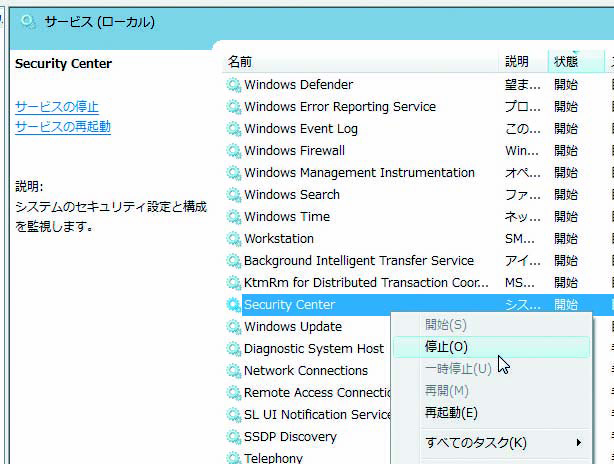Select the Diagnostic System Host name
This screenshot has height=464, width=614.
pyautogui.click(x=314, y=349)
